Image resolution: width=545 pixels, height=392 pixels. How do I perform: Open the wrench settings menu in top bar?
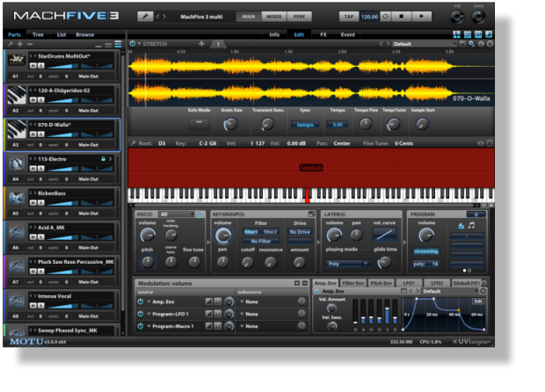click(146, 16)
